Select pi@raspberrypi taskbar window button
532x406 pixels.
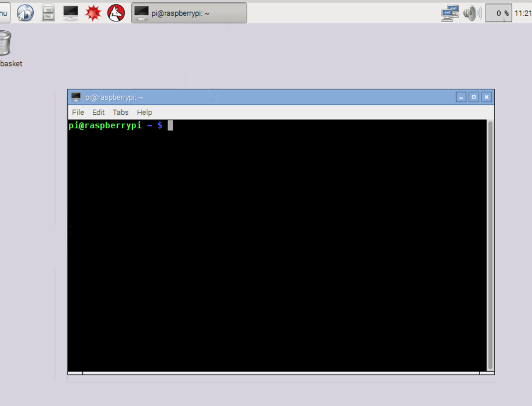coord(189,13)
